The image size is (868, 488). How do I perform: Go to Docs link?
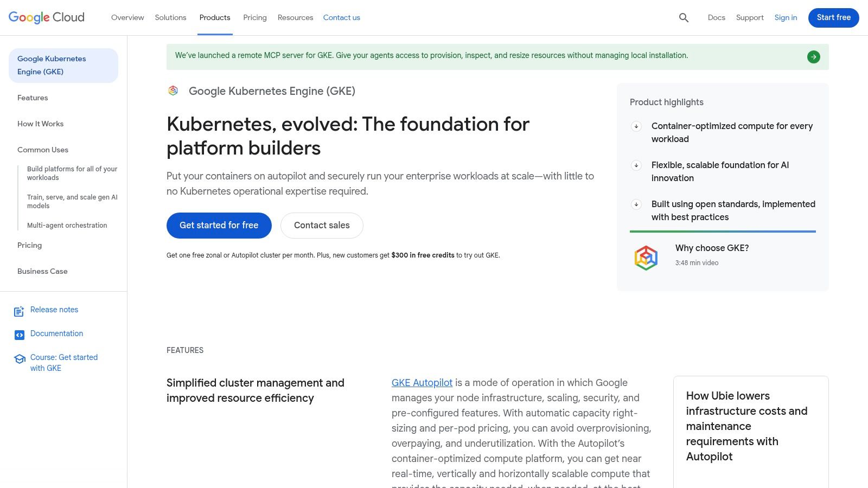pos(716,17)
